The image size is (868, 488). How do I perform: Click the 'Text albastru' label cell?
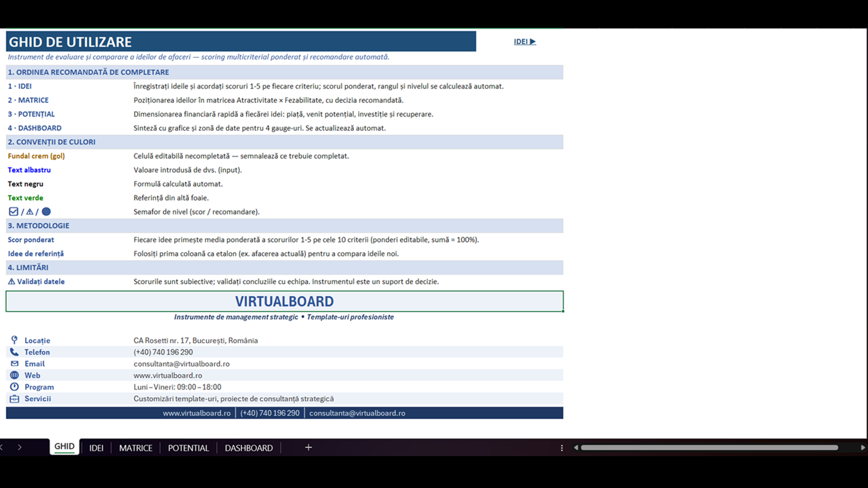(x=29, y=170)
